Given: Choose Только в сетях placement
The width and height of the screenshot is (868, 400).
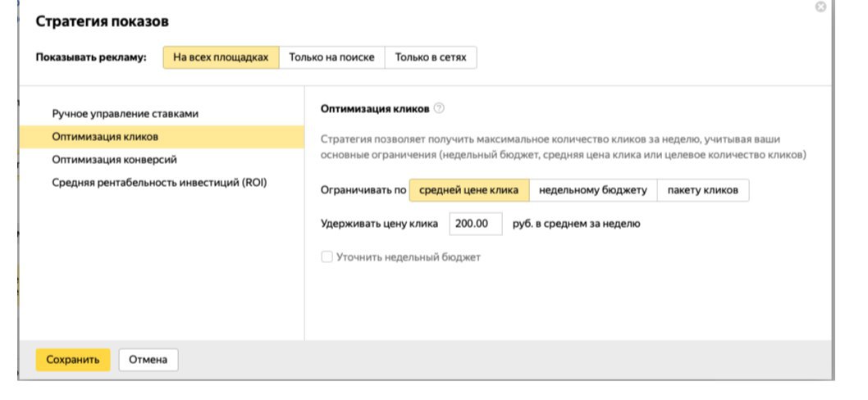Looking at the screenshot, I should click(431, 57).
